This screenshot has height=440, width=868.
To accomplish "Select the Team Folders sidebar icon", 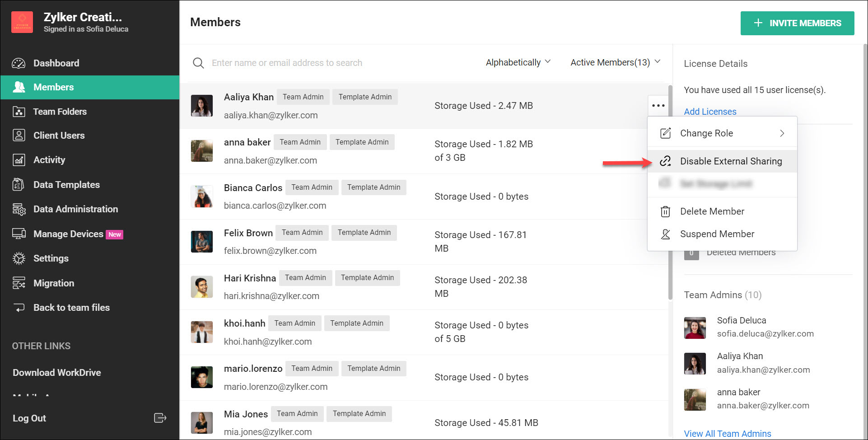I will point(19,111).
